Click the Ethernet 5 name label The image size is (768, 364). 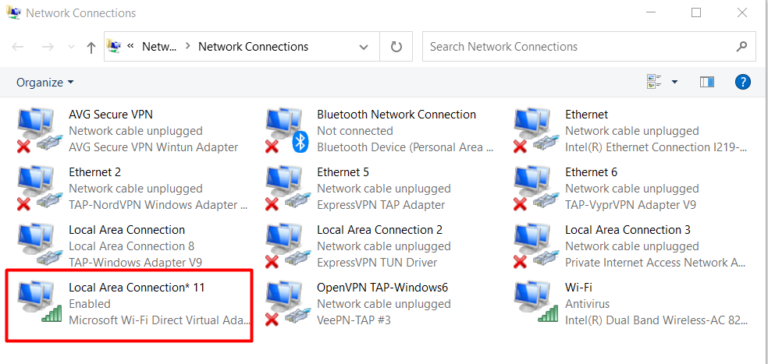tap(343, 172)
